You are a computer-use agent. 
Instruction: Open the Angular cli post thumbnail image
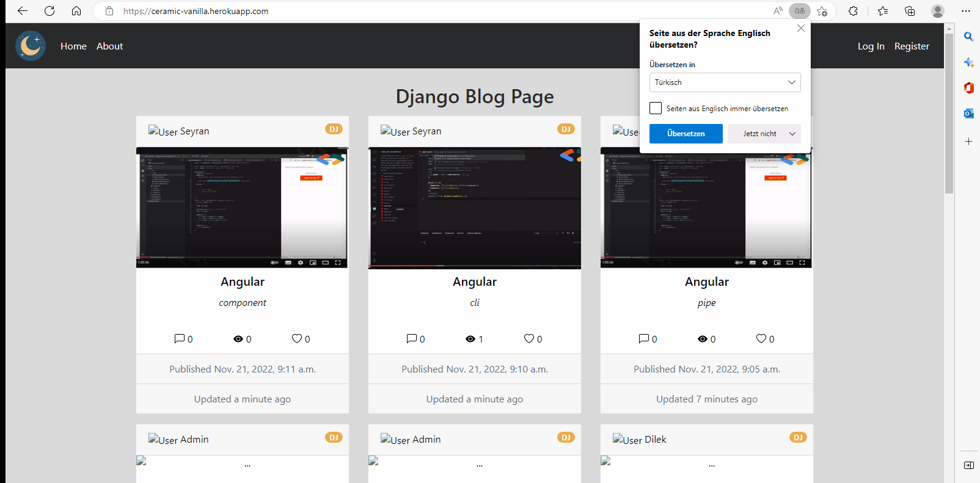click(475, 208)
